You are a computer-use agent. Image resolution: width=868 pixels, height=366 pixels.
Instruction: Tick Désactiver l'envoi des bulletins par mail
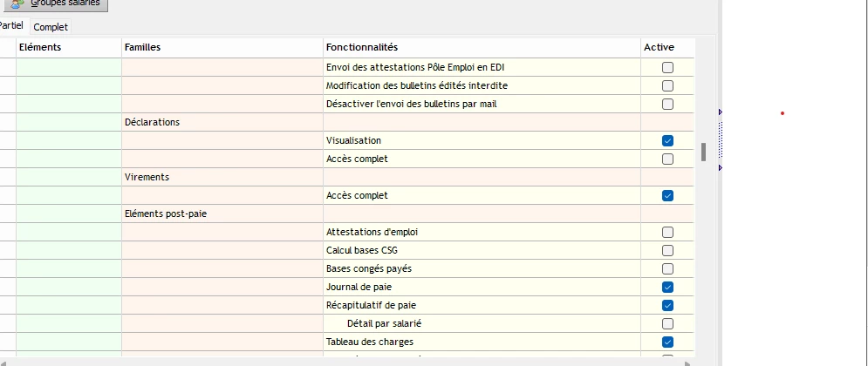pyautogui.click(x=667, y=104)
